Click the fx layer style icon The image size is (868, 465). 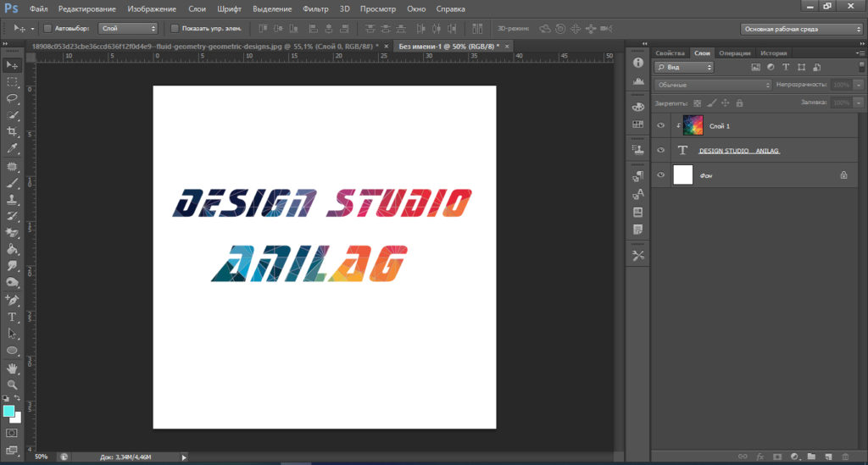pyautogui.click(x=760, y=456)
